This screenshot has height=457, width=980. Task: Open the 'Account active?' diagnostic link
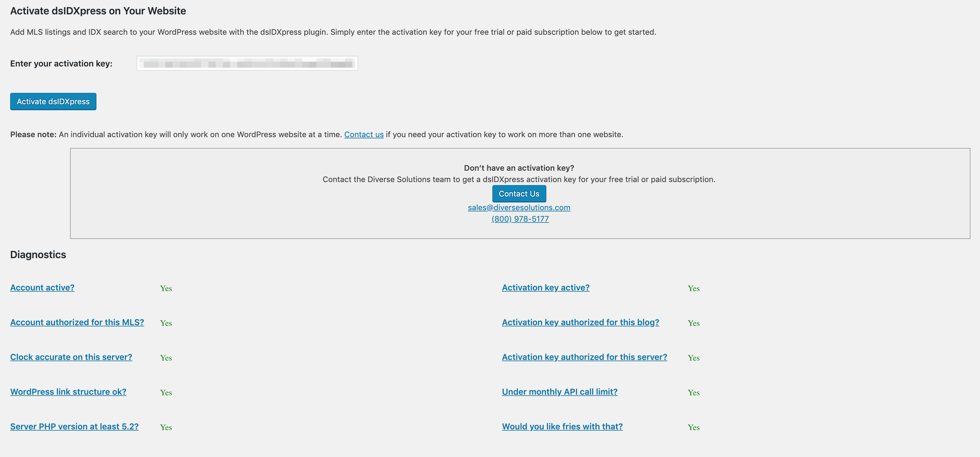click(42, 288)
